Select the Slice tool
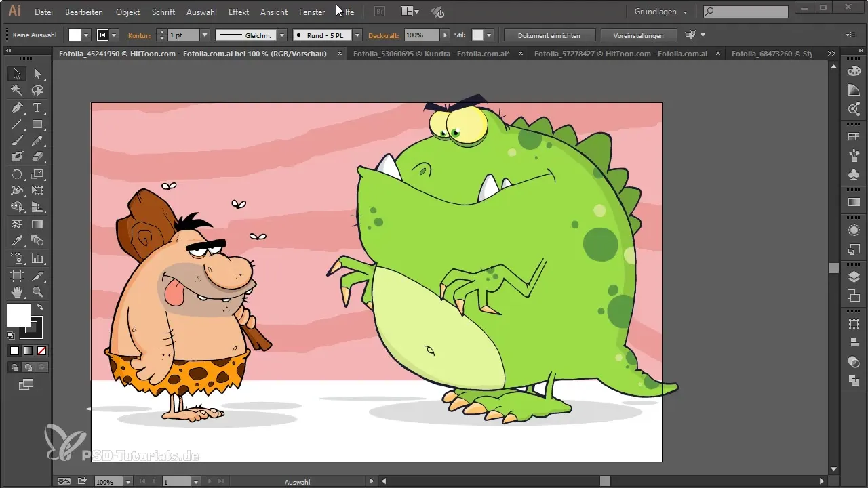The width and height of the screenshot is (868, 488). tap(37, 275)
